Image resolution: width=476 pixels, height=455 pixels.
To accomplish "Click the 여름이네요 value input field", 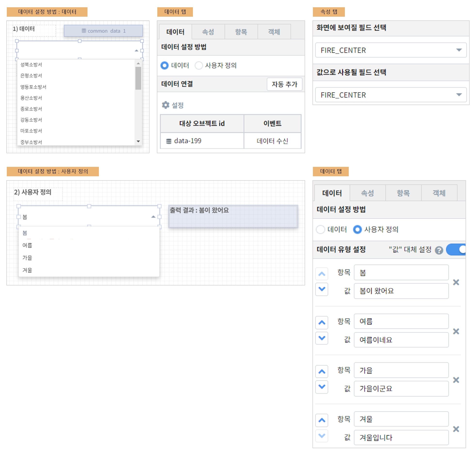I will pos(401,340).
